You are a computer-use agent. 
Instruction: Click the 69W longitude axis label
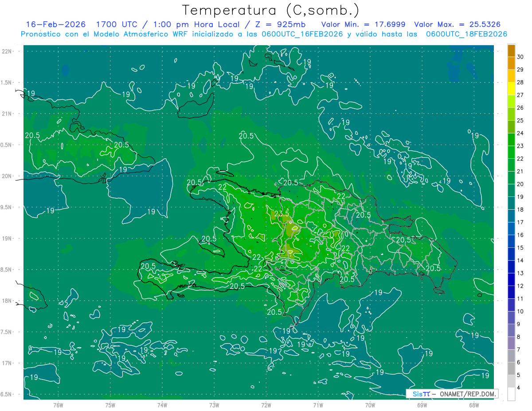pos(422,405)
